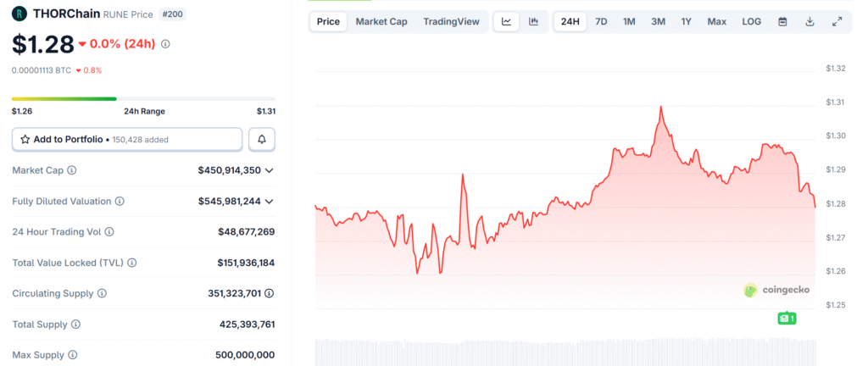Click the green news marker badge
Viewport: 868px width, 366px height.
(787, 318)
